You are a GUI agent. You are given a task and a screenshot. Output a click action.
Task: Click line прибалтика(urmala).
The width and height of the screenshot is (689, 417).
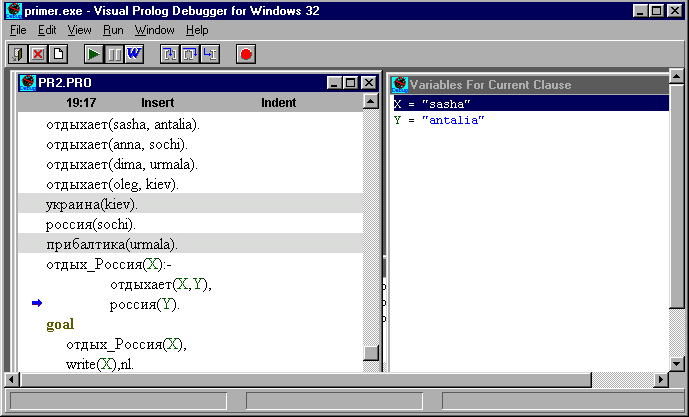click(x=112, y=244)
